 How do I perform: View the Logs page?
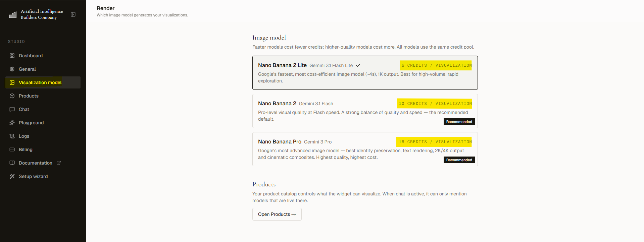pos(43,136)
